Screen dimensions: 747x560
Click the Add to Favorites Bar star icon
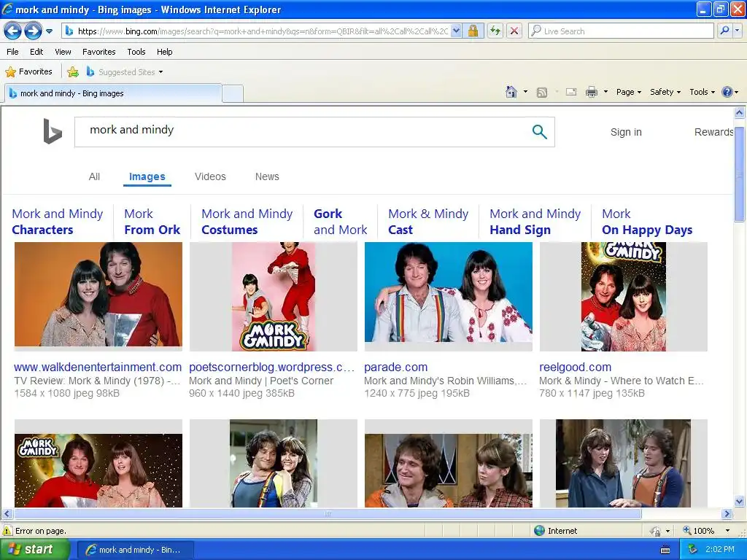click(x=73, y=72)
